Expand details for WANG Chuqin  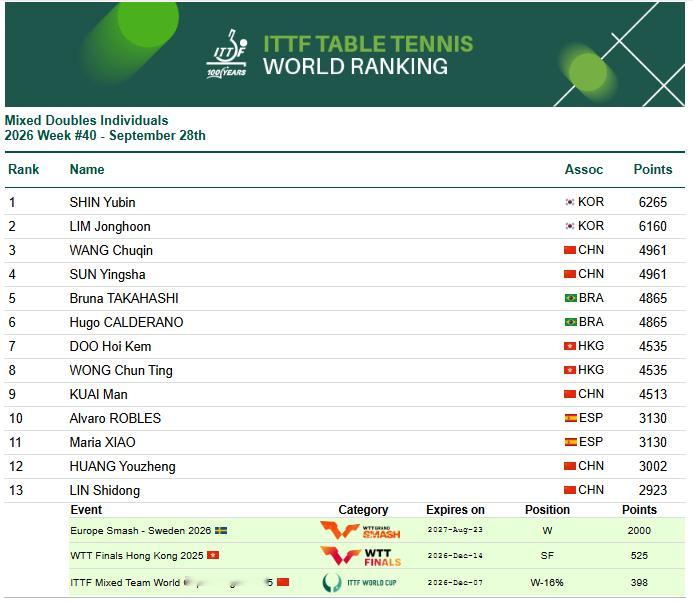(345, 250)
